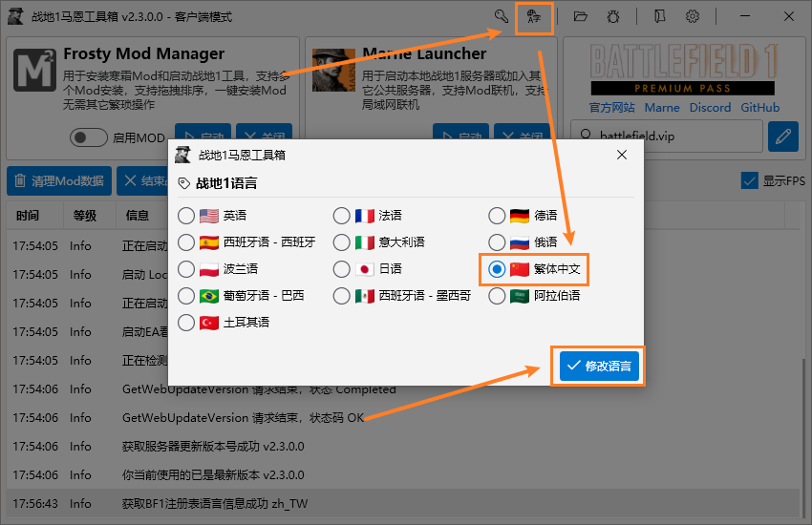Click the key icon in title bar
The height and width of the screenshot is (525, 812).
(x=501, y=16)
